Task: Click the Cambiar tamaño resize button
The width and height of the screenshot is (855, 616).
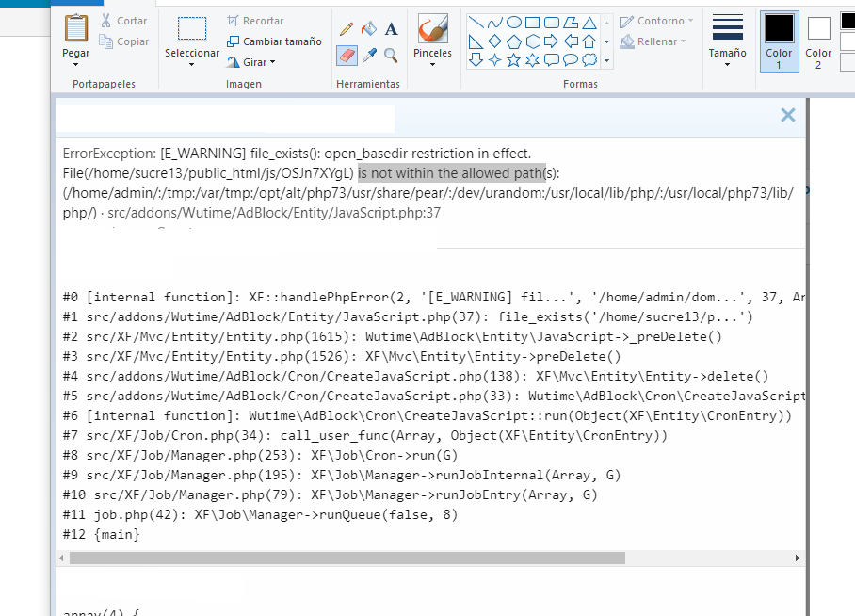Action: (274, 41)
